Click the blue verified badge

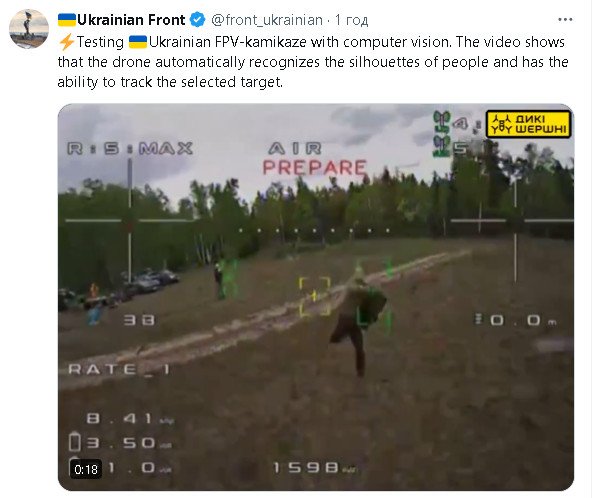coord(197,20)
